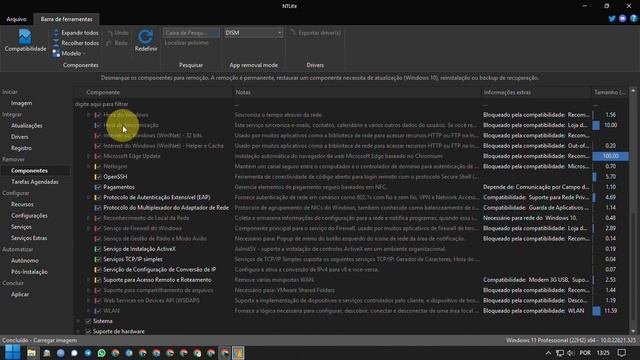The height and width of the screenshot is (360, 640).
Task: Open Serviços Extras in the sidebar
Action: point(29,238)
